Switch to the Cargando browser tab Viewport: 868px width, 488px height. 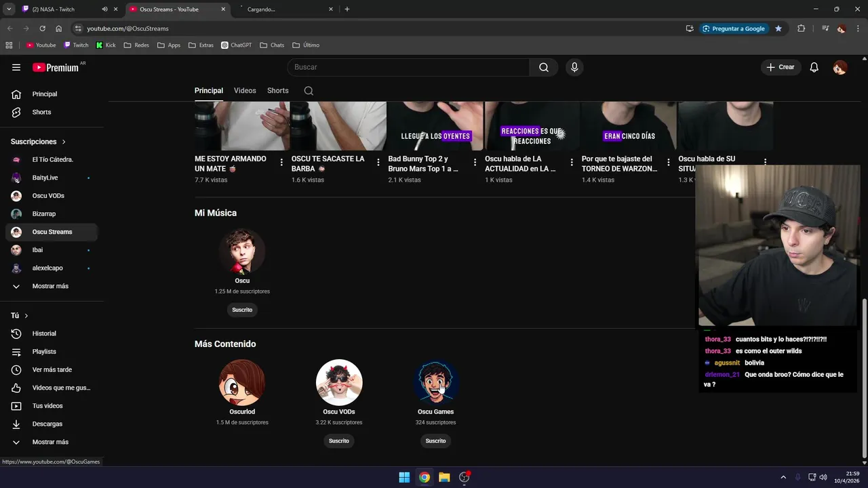(285, 9)
